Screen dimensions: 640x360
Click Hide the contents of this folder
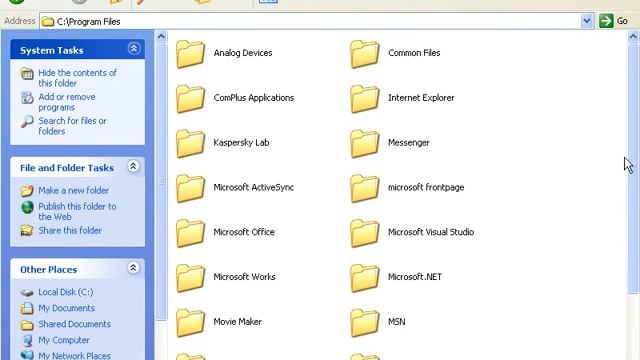(x=78, y=78)
